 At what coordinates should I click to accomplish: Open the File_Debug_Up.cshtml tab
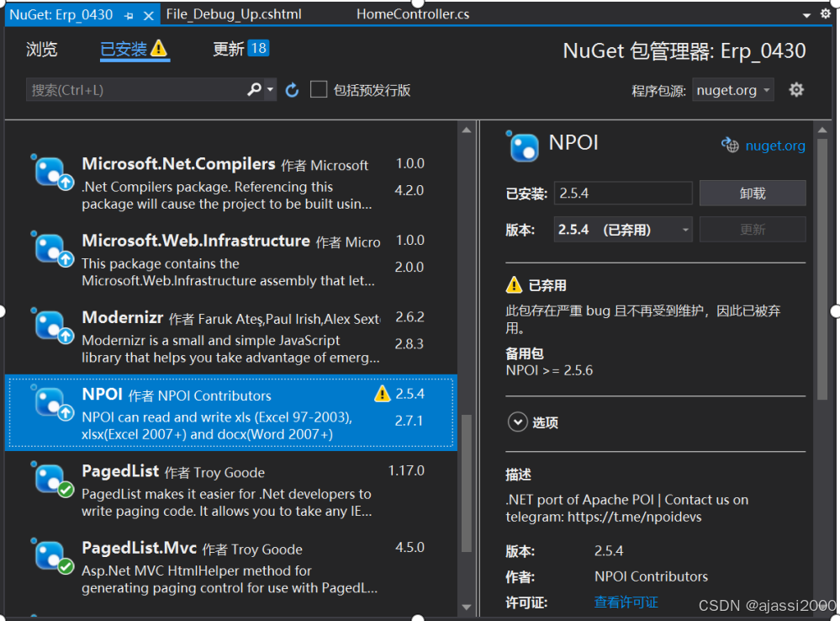[x=234, y=14]
